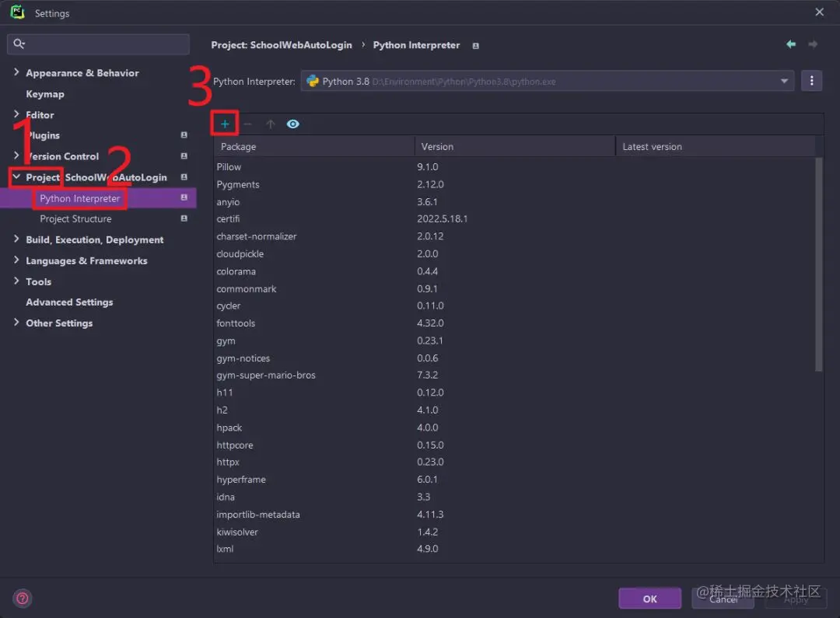Expand the Editor section chevron

[x=16, y=114]
